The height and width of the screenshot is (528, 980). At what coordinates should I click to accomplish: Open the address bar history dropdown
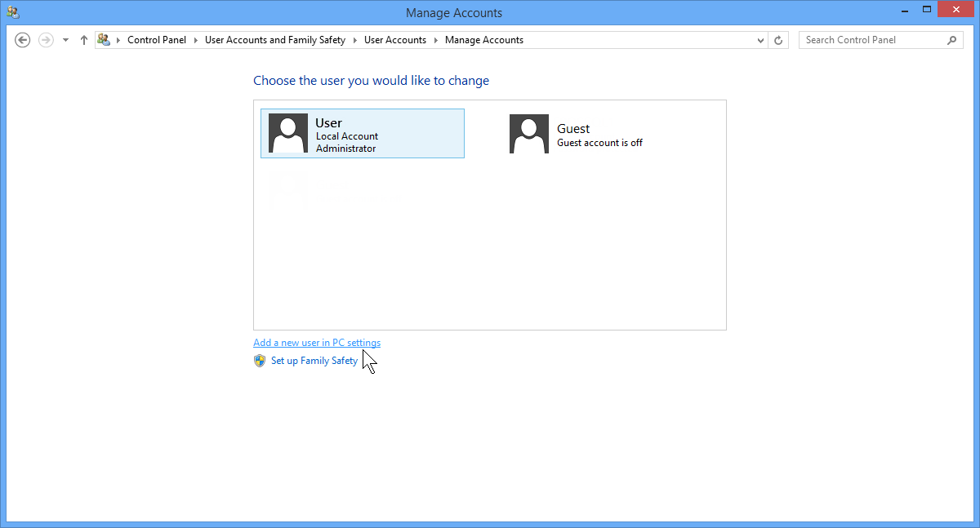click(x=760, y=40)
